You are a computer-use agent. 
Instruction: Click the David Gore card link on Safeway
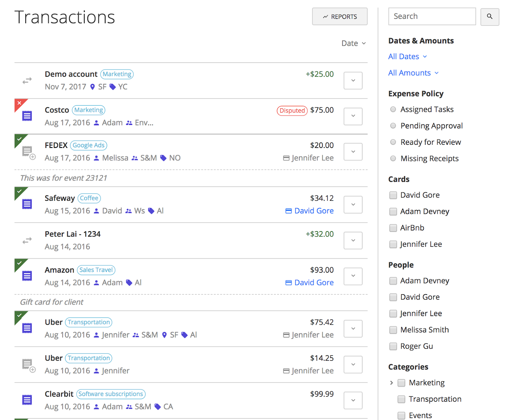309,211
